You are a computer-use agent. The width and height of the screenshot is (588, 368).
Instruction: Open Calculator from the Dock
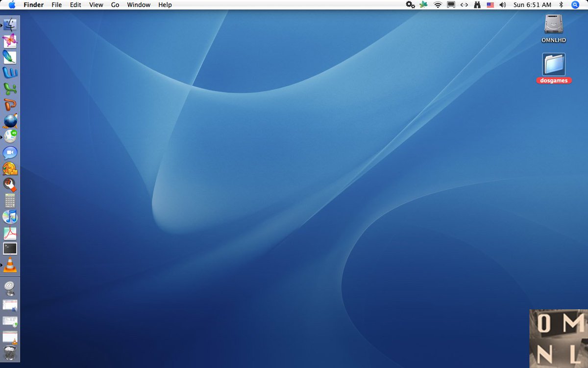click(x=10, y=201)
